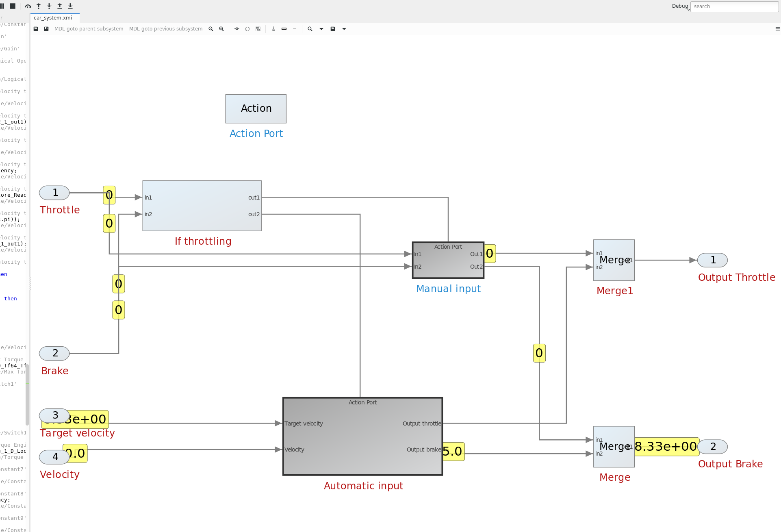Pause the debug simulation
This screenshot has width=781, height=532.
[2, 6]
